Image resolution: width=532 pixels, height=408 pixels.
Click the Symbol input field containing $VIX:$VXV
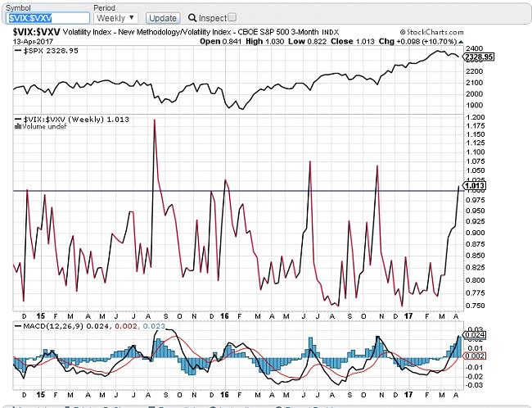pyautogui.click(x=47, y=18)
